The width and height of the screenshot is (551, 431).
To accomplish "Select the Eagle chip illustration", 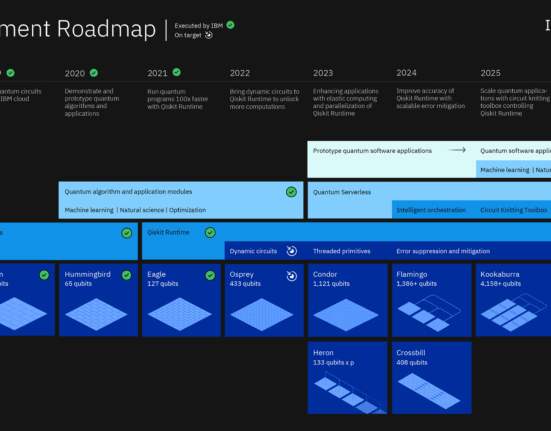I will pyautogui.click(x=180, y=314).
